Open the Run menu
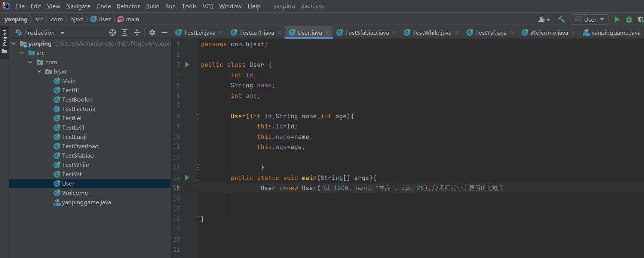644x258 pixels. 171,6
